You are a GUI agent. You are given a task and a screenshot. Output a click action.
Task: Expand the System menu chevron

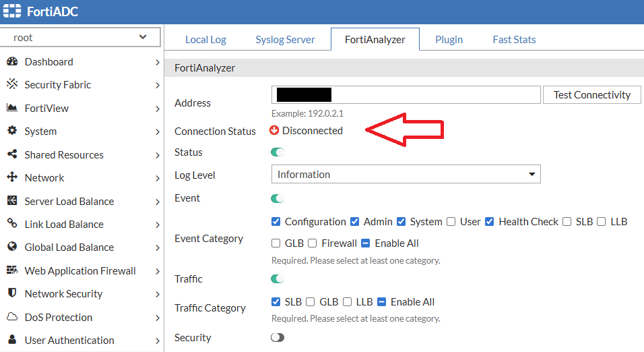pos(158,131)
